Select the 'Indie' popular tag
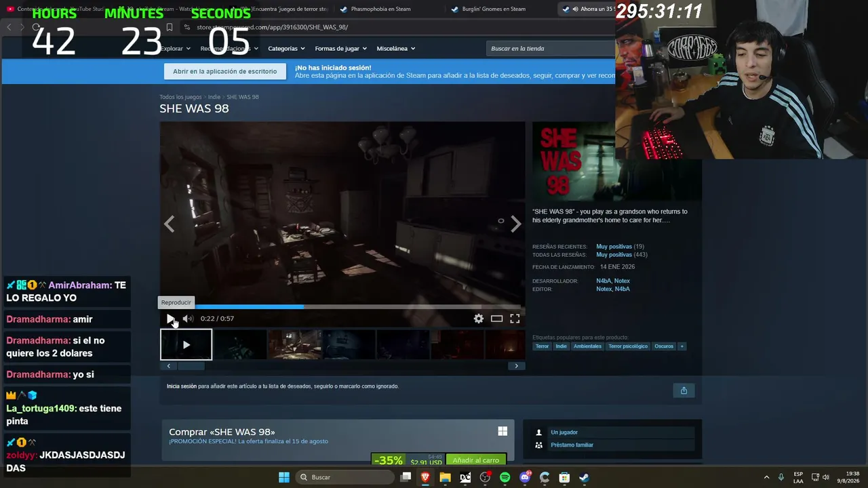The image size is (868, 488). [x=561, y=346]
